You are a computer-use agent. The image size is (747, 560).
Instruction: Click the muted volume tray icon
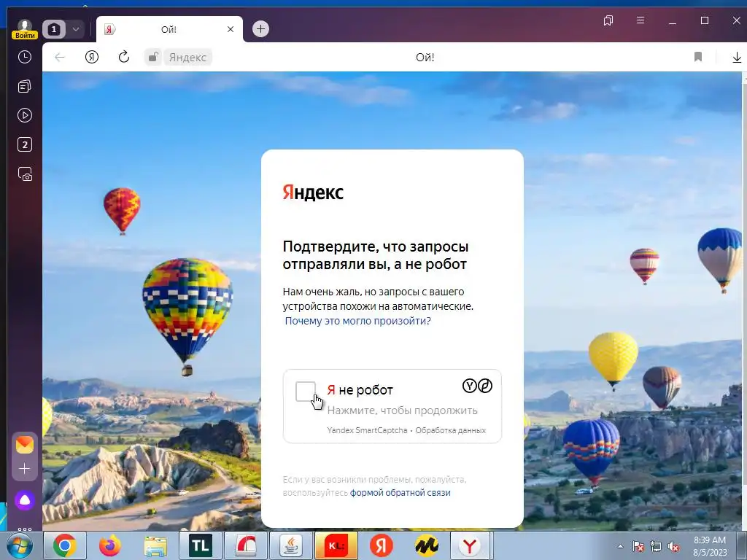pos(673,547)
